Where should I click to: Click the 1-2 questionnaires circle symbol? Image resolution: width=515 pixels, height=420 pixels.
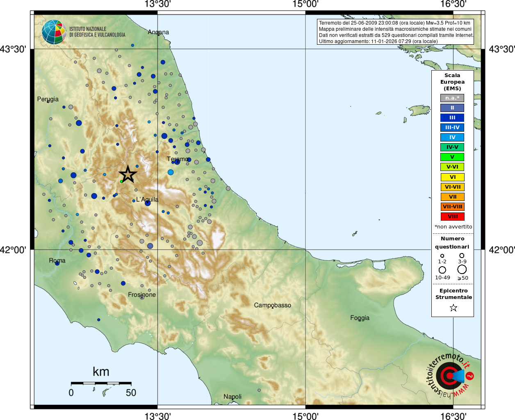tap(442, 256)
